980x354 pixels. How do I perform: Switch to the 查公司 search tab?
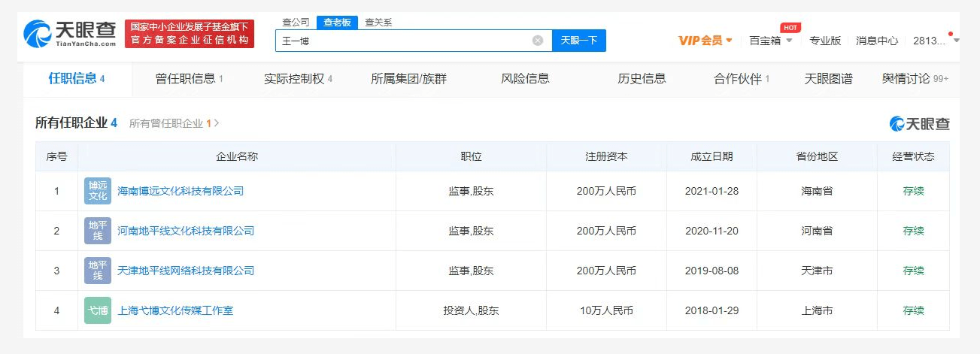click(296, 23)
